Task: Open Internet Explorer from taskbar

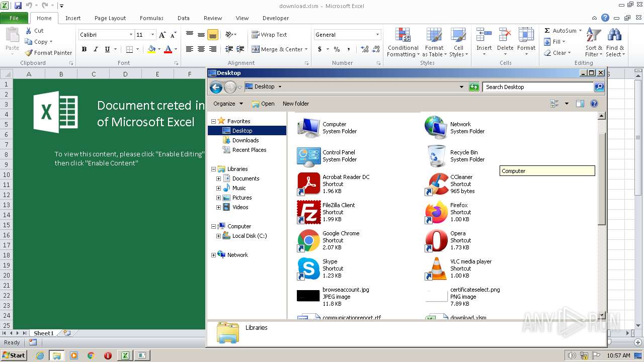Action: [40, 355]
